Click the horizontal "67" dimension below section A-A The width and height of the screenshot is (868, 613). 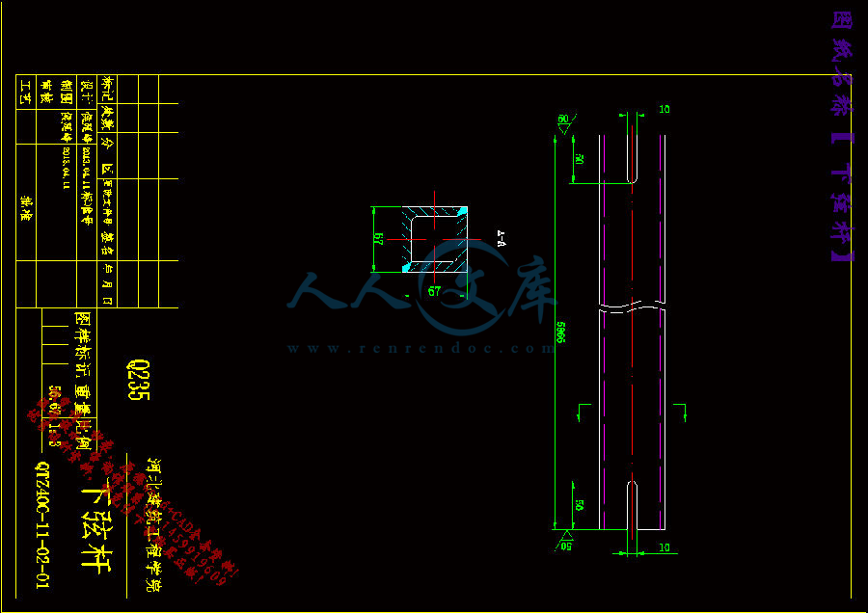pos(435,291)
